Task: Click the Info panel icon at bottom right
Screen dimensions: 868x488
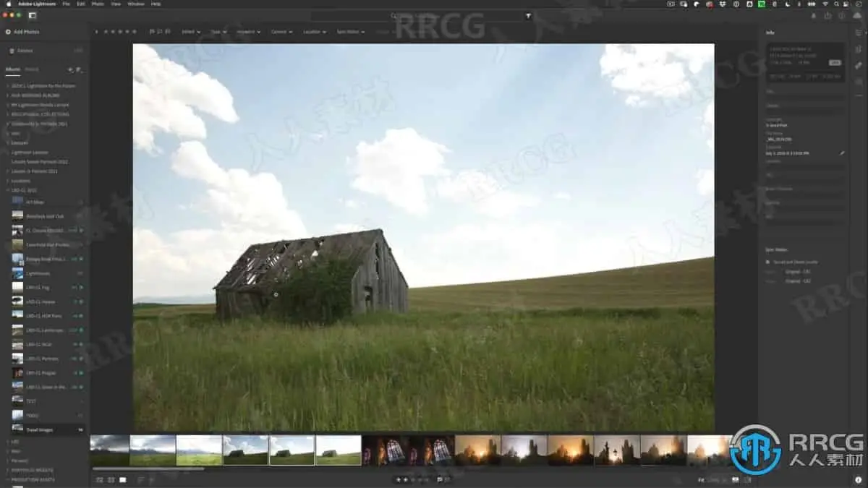Action: (857, 479)
